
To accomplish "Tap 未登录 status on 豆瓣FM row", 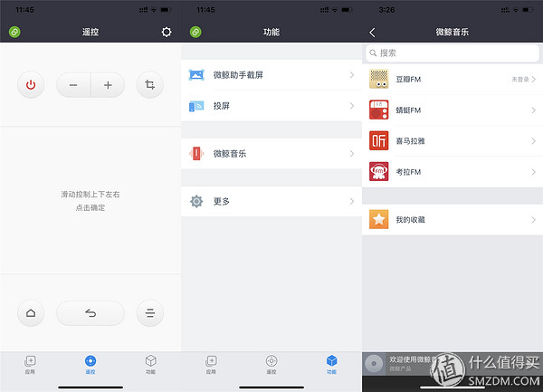I will point(520,80).
